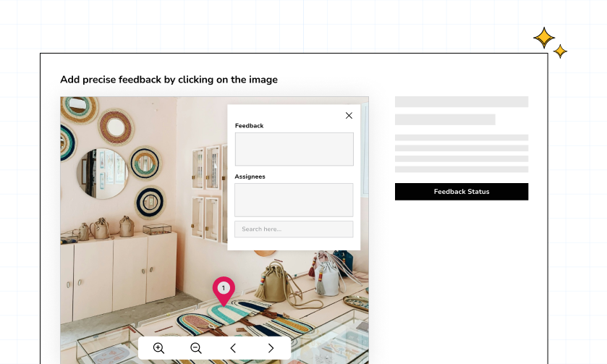Click the zoom in magnifier icon
The height and width of the screenshot is (364, 607).
coord(159,348)
